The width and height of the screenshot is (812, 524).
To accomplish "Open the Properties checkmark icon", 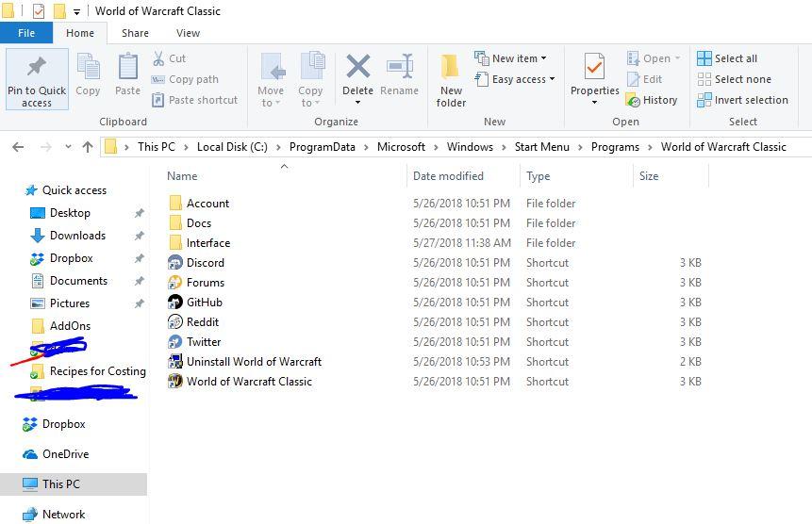I will 594,67.
